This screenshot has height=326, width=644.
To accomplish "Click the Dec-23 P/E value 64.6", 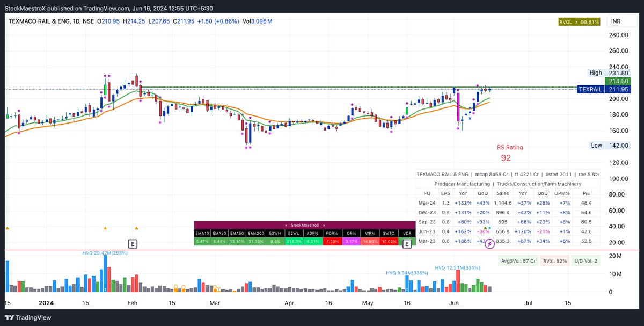I will 586,213.
